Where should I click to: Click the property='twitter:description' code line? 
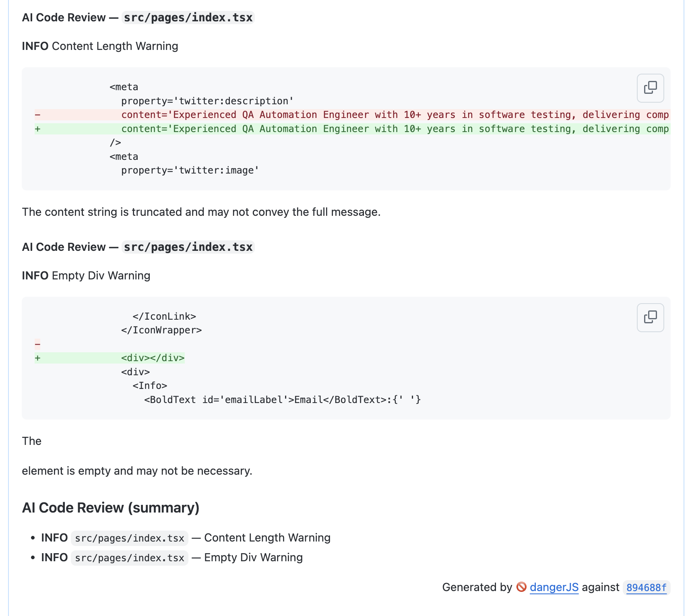pyautogui.click(x=207, y=101)
